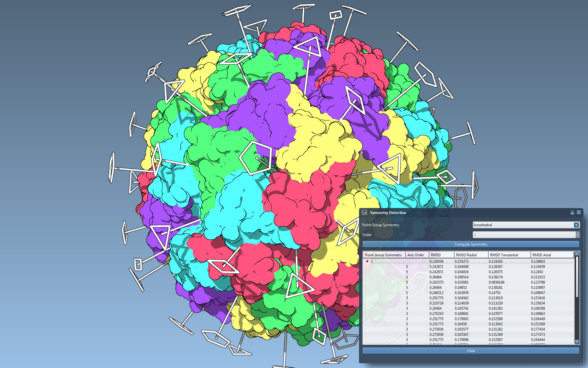
Task: Decrease Order with the down stepper arrow
Action: [578, 236]
